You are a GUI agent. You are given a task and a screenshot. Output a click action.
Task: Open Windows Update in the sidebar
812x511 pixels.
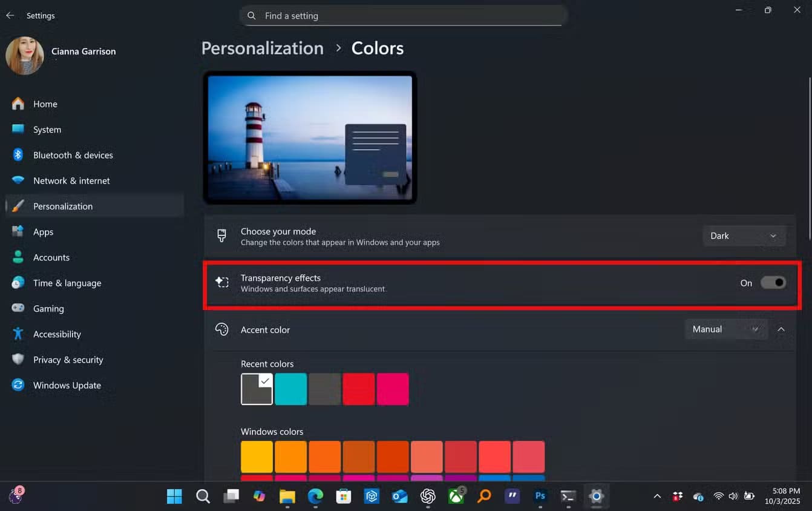[x=94, y=385]
